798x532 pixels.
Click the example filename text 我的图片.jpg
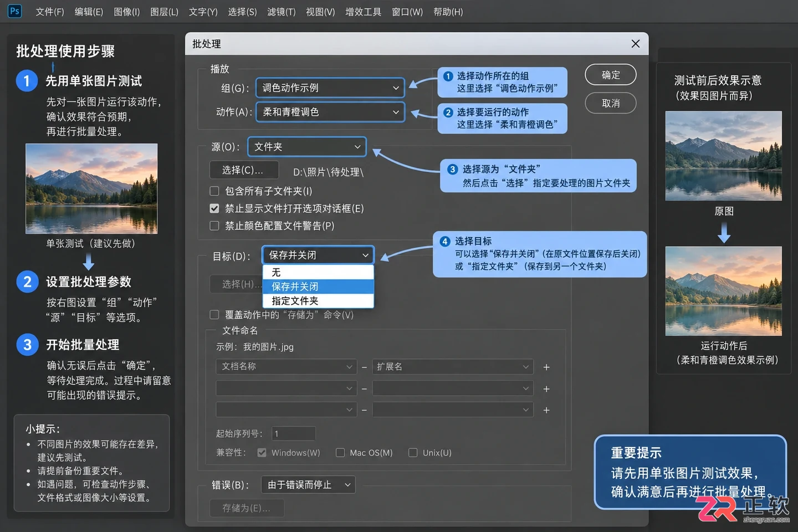point(268,347)
